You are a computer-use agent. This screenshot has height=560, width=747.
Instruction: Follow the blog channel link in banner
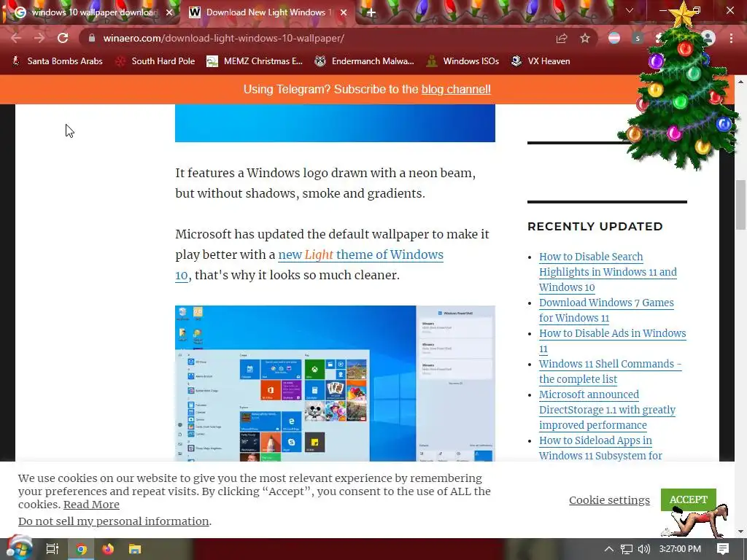pos(456,90)
